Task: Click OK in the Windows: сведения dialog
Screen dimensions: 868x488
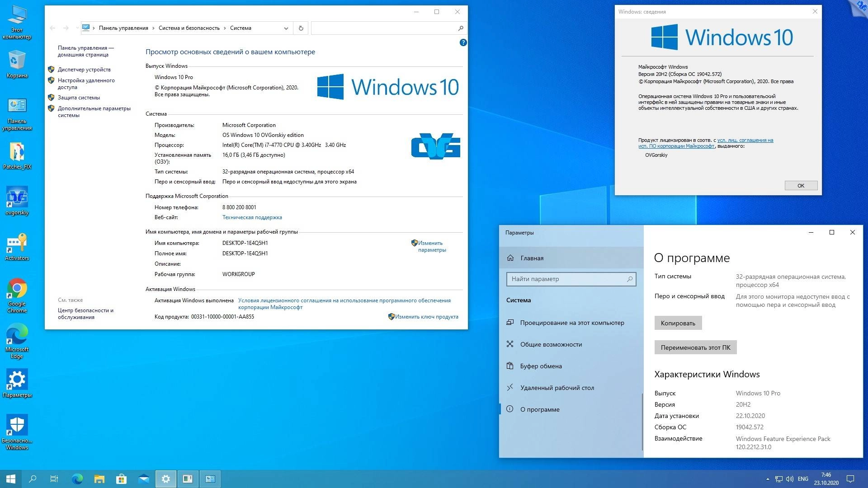Action: point(800,185)
